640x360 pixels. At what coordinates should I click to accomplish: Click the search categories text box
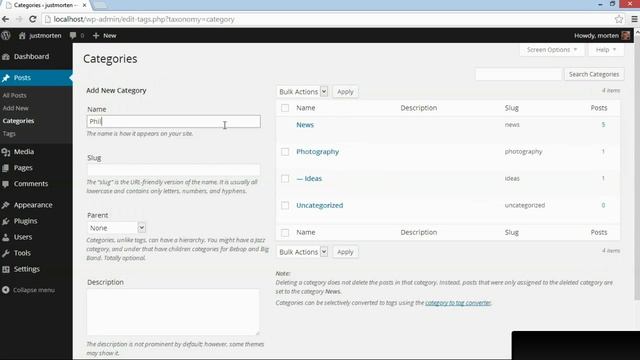click(518, 74)
